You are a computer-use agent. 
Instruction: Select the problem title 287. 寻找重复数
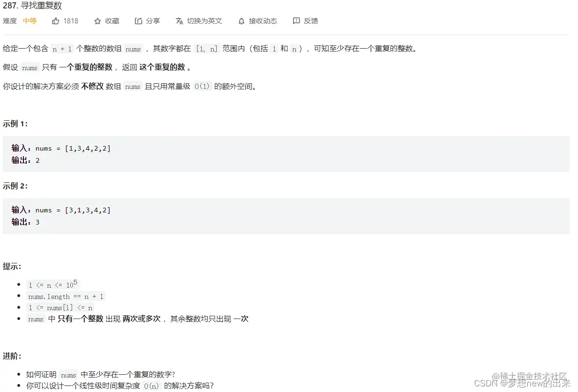pyautogui.click(x=32, y=6)
